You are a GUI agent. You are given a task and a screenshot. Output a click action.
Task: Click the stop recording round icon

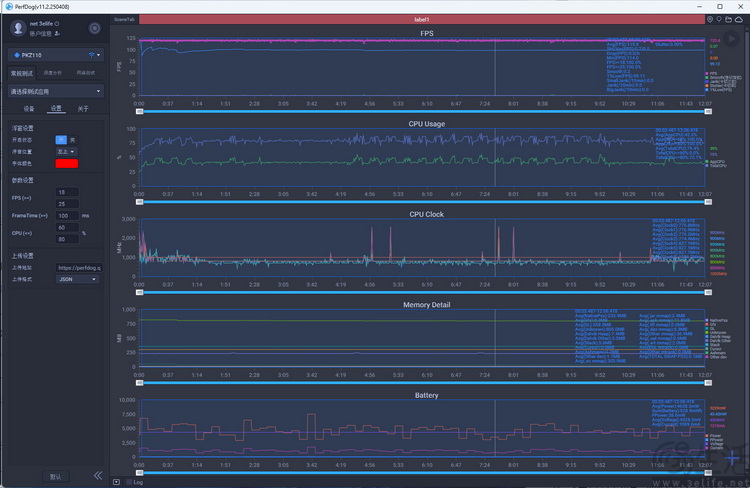[95, 28]
